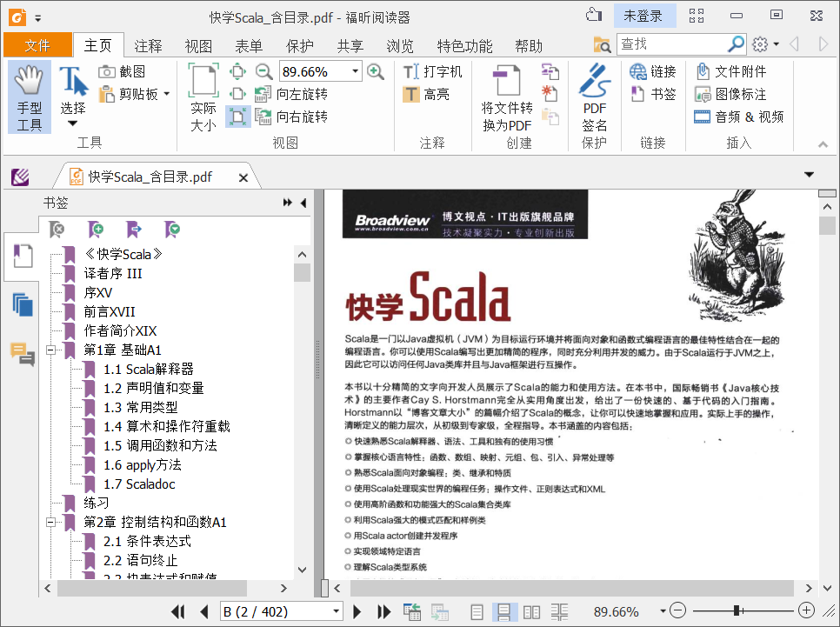Go to the last page button
840x627 pixels.
pos(383,611)
